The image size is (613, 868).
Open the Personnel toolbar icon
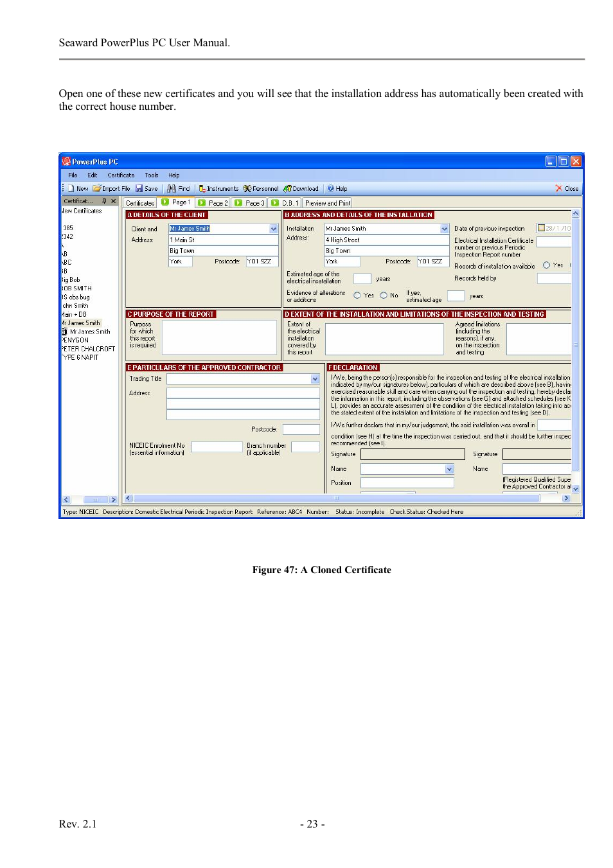[247, 189]
